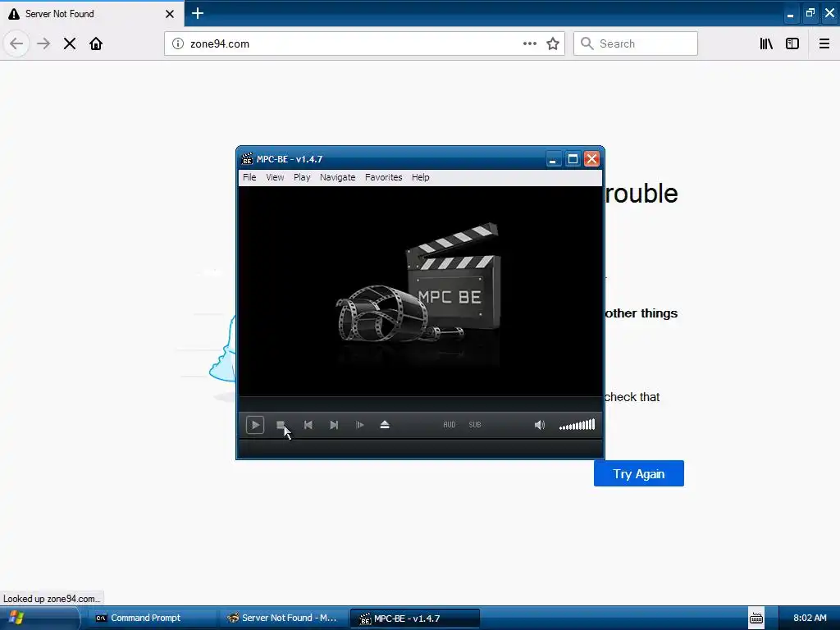The height and width of the screenshot is (630, 840).
Task: Click the MPC-BE seek bar
Action: click(421, 404)
